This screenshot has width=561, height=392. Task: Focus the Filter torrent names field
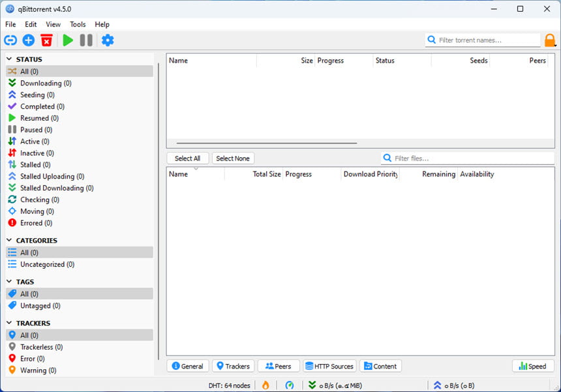pyautogui.click(x=483, y=40)
